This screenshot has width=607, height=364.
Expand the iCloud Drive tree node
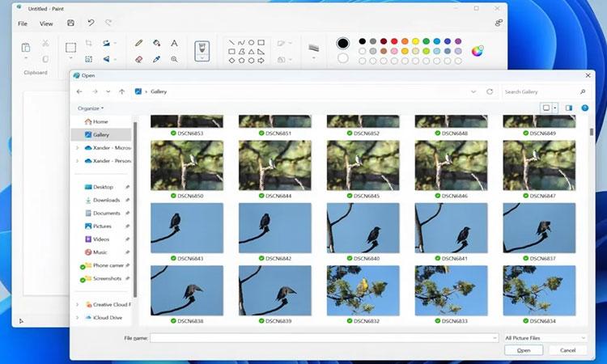[77, 318]
